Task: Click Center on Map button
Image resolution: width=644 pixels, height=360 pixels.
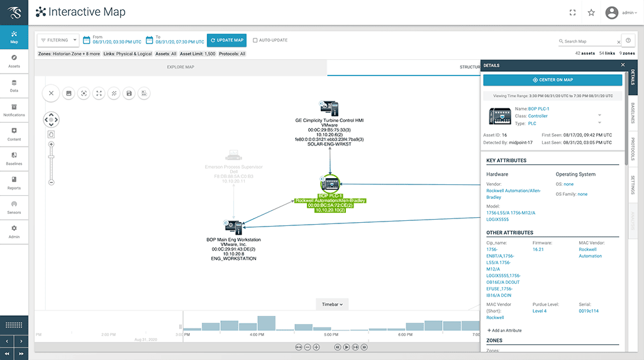Action: coord(552,80)
